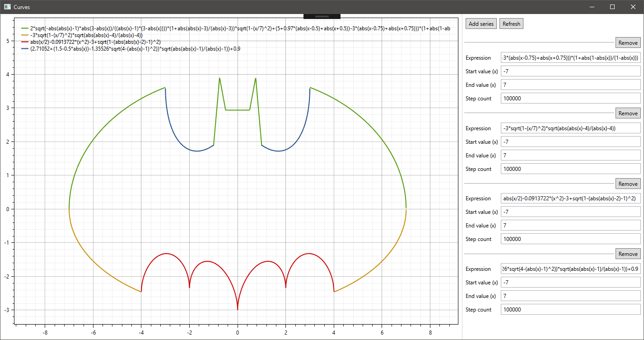
Task: Edit Step count of the first series
Action: click(x=571, y=99)
